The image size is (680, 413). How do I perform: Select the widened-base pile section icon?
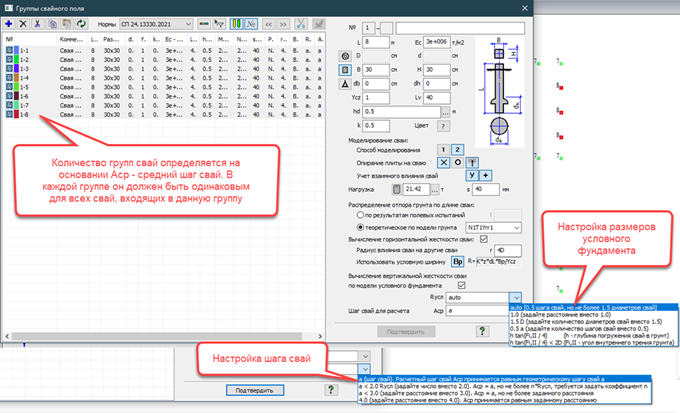345,84
